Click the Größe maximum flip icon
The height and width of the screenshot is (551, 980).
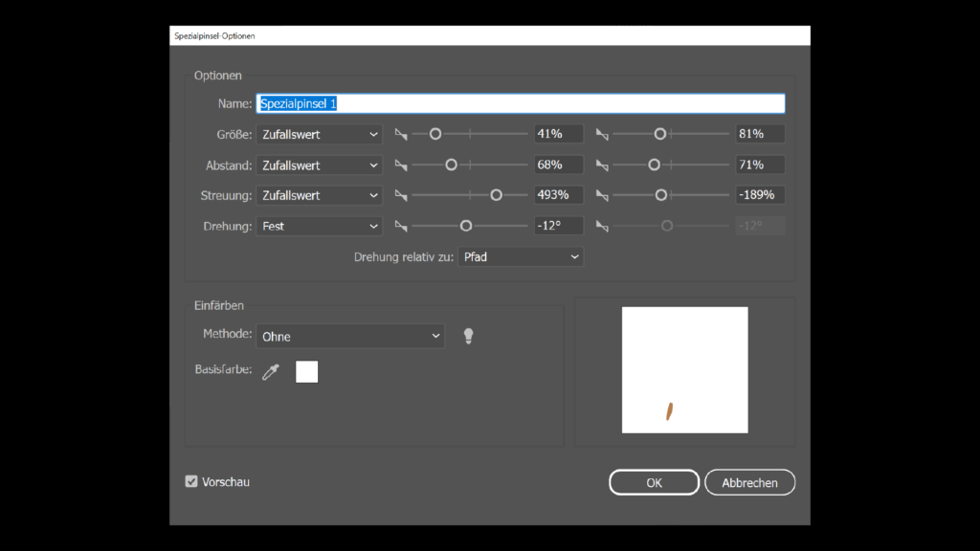tap(602, 134)
